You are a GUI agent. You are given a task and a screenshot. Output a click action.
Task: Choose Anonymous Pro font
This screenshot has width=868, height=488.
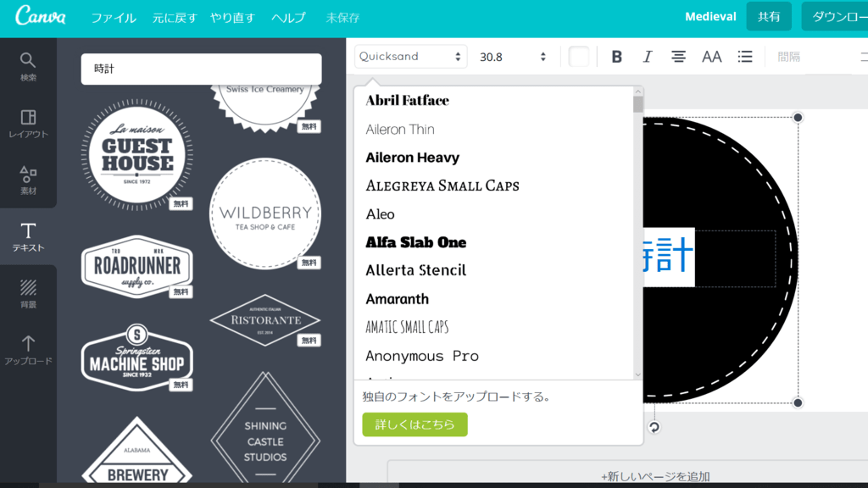pos(422,356)
